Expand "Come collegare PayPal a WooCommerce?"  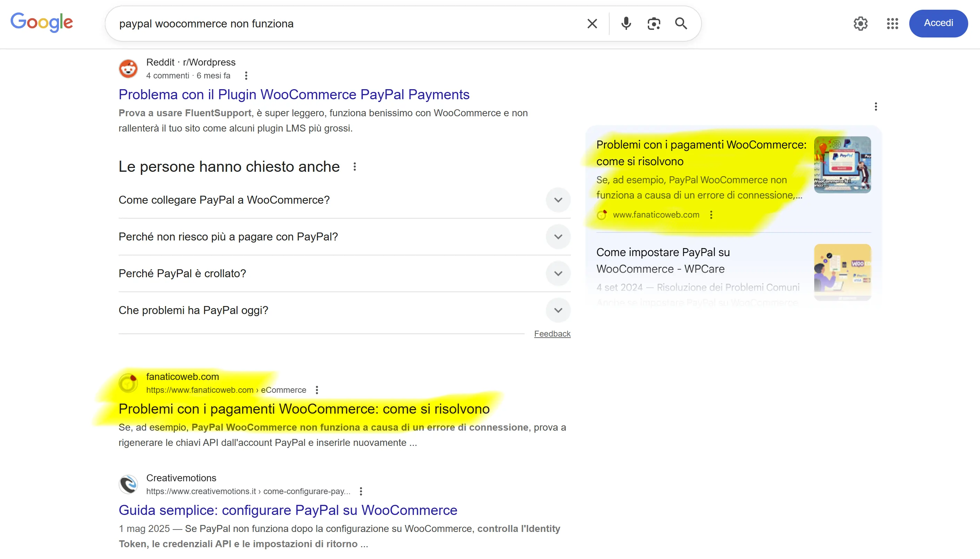(558, 200)
